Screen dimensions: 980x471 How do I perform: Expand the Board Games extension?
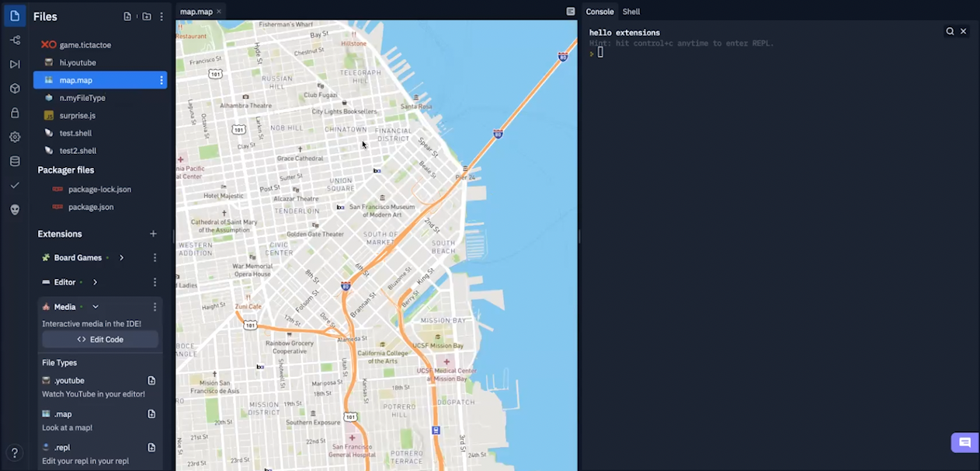(x=121, y=257)
